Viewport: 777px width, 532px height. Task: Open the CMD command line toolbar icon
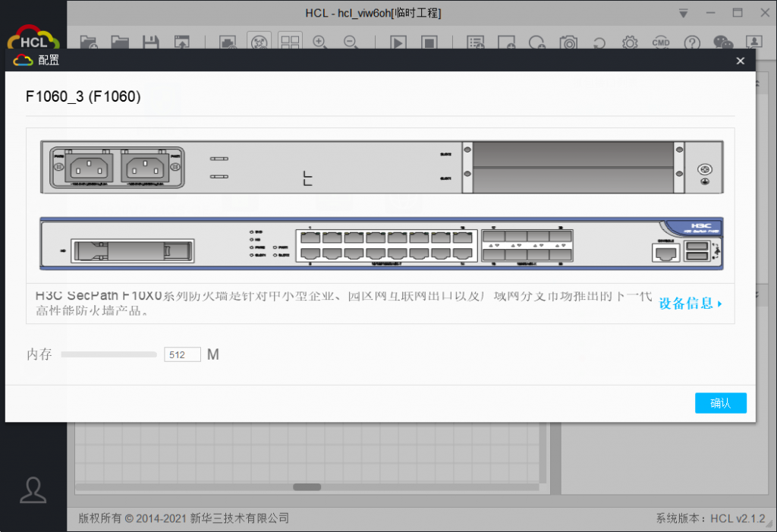[661, 42]
